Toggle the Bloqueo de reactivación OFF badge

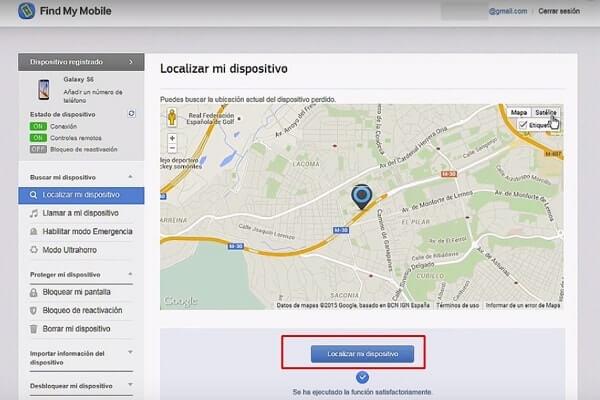[x=38, y=149]
